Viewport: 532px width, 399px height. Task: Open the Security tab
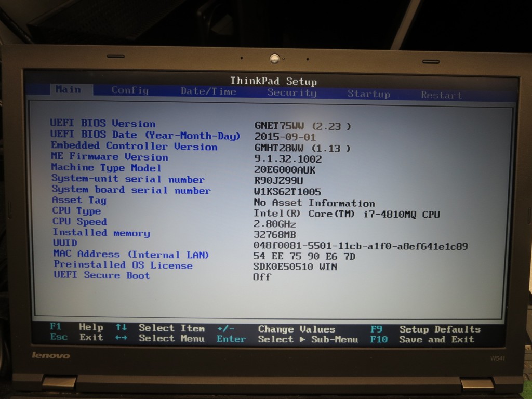(x=292, y=92)
